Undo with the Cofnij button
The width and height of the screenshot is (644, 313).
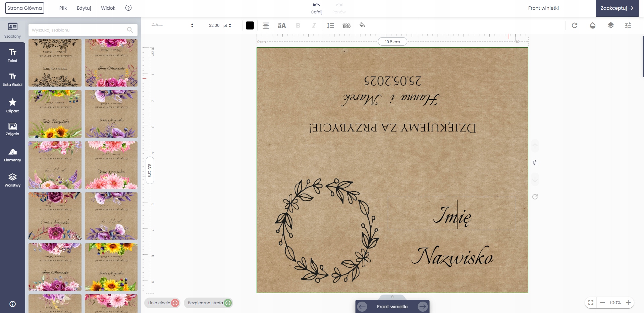316,8
